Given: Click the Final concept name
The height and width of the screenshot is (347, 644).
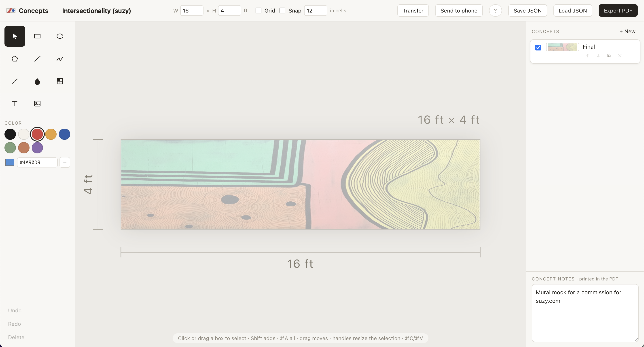Looking at the screenshot, I should pos(589,47).
